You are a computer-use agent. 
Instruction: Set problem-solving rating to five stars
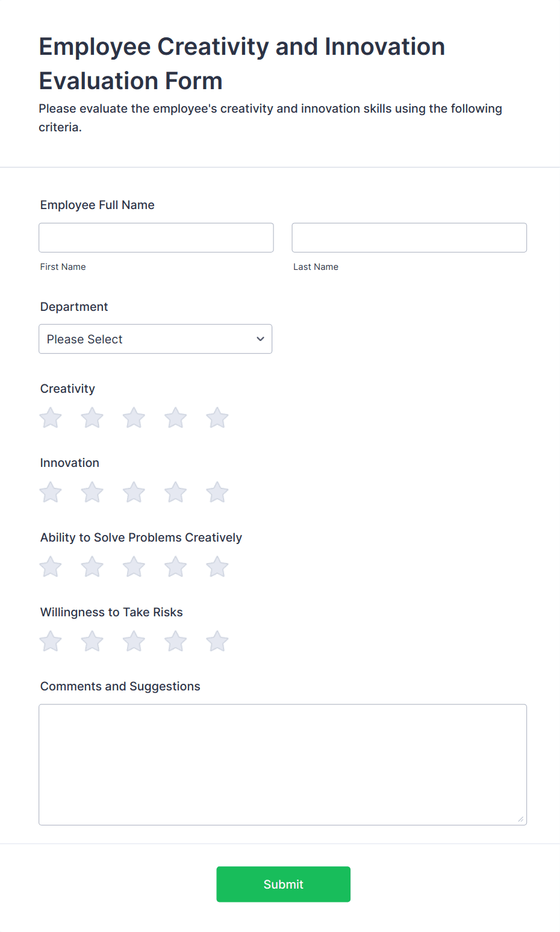[x=217, y=567]
